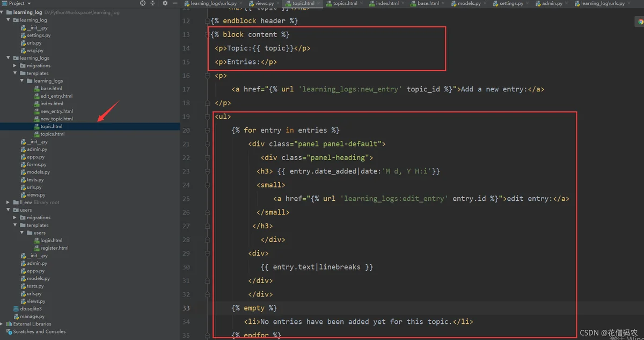Viewport: 644px width, 340px height.
Task: Close the views.py editor tab
Action: (x=277, y=4)
